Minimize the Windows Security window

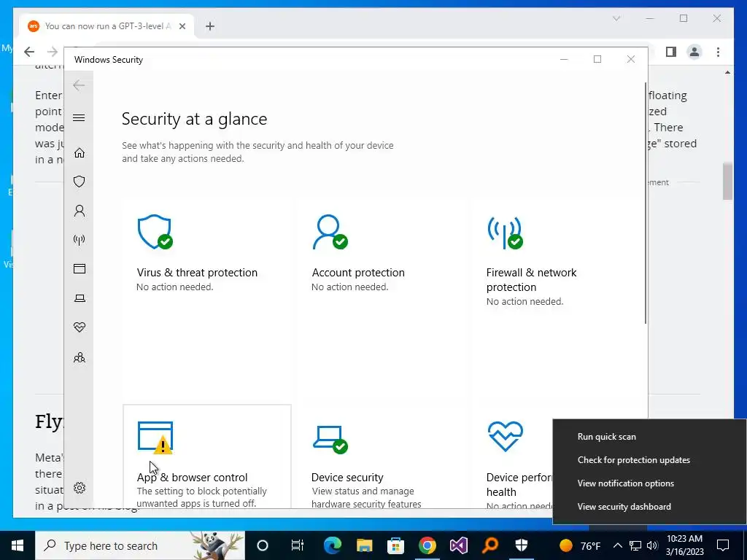coord(564,59)
